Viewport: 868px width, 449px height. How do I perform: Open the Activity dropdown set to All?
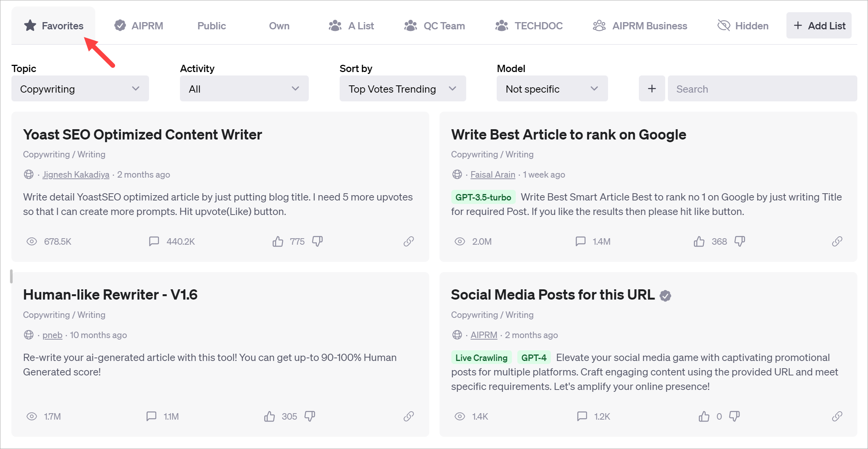click(244, 89)
